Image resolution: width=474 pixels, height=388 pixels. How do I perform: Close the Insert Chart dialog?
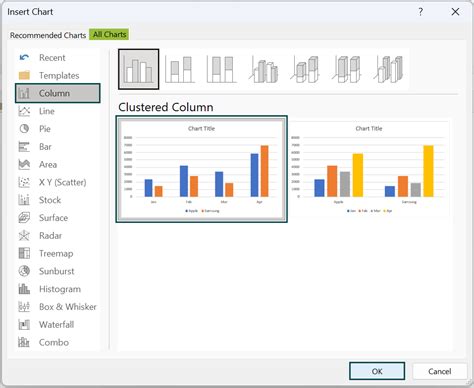455,12
